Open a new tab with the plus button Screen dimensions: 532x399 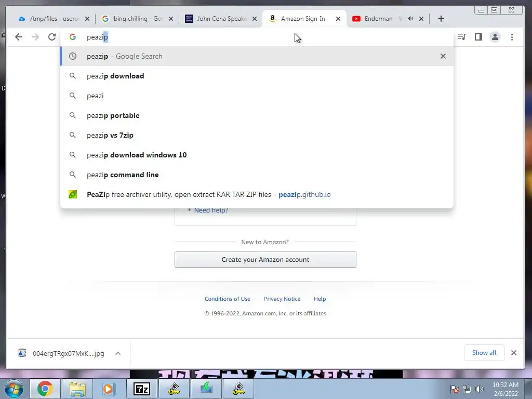click(441, 19)
